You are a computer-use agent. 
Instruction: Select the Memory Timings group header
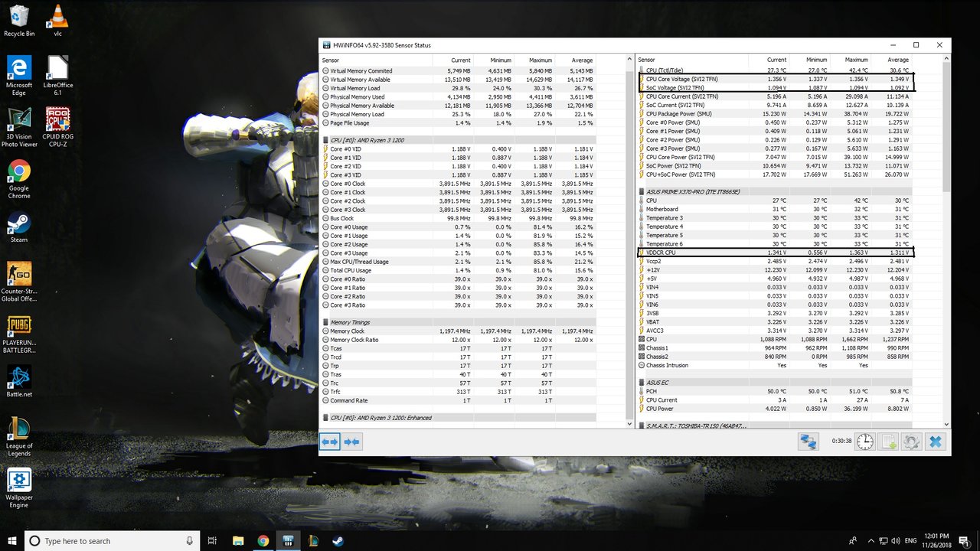[x=458, y=322]
